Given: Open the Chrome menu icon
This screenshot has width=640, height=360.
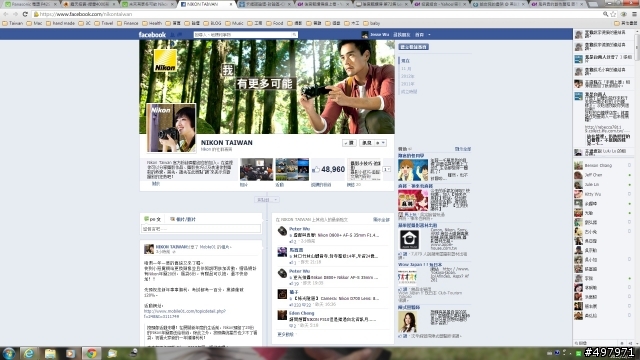Looking at the screenshot, I should tap(634, 14).
